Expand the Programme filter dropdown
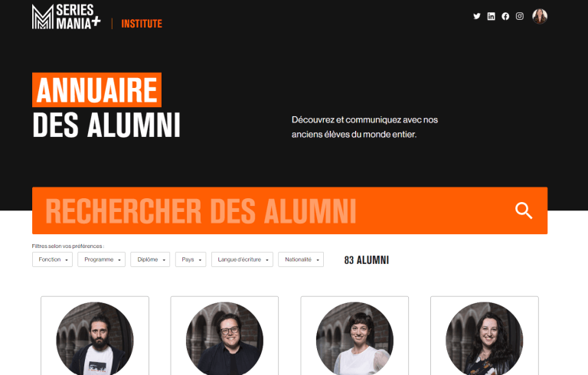Viewport: 588px width, 375px height. 101,259
